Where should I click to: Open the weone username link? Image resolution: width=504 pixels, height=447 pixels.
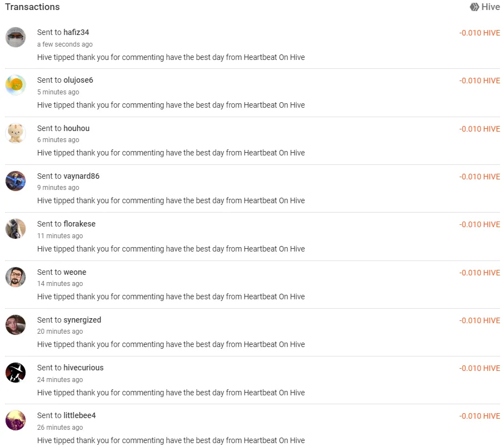[x=74, y=272]
